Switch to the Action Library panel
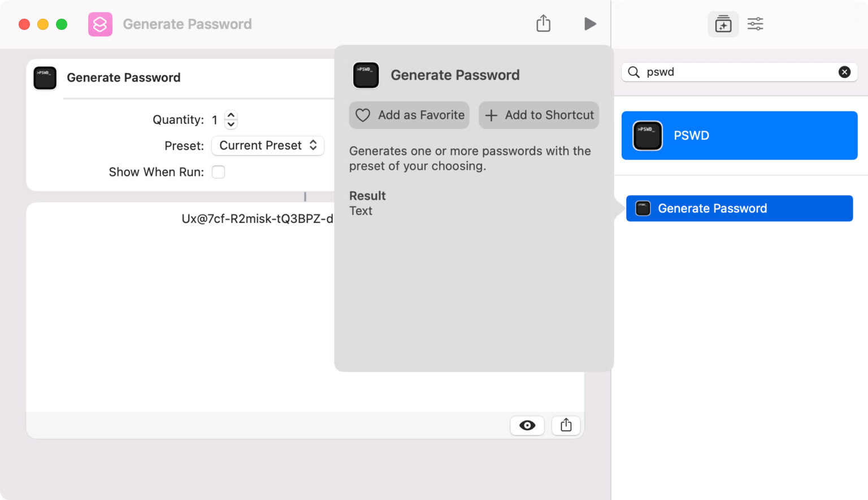 click(x=723, y=24)
